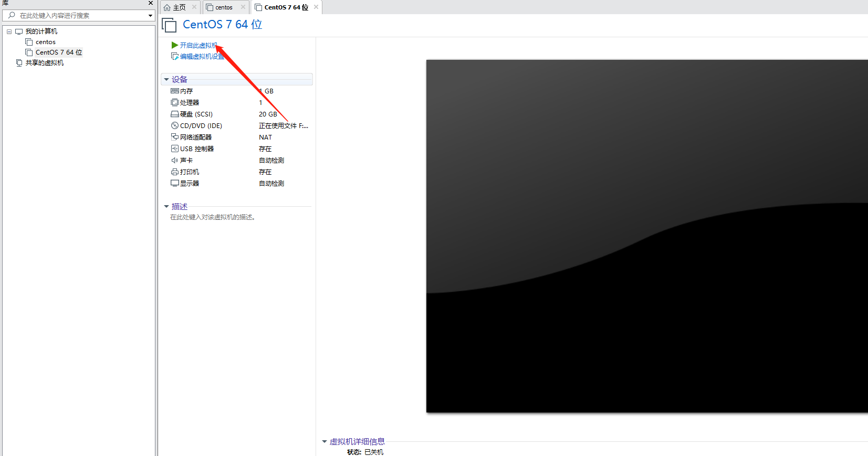Click the edit virtual machine settings icon
Viewport: 868px width, 456px height.
pos(175,56)
